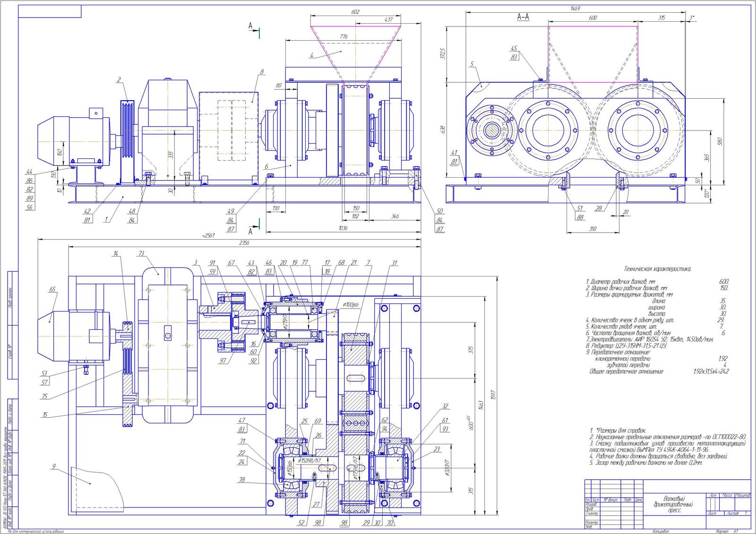Click the dimension '346' under front view

coord(395,216)
